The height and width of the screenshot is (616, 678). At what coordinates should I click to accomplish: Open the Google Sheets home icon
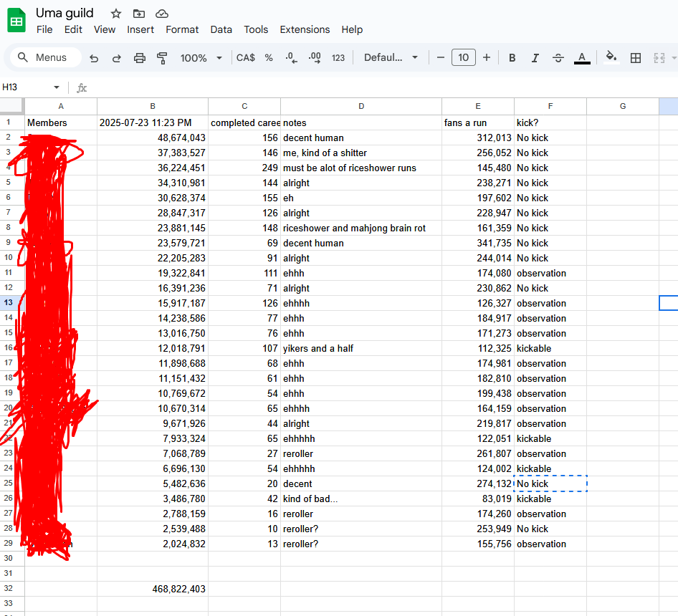tap(16, 20)
